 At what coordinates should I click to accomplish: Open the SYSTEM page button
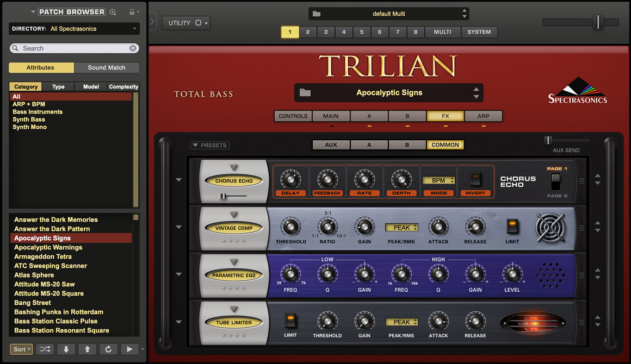tap(479, 32)
